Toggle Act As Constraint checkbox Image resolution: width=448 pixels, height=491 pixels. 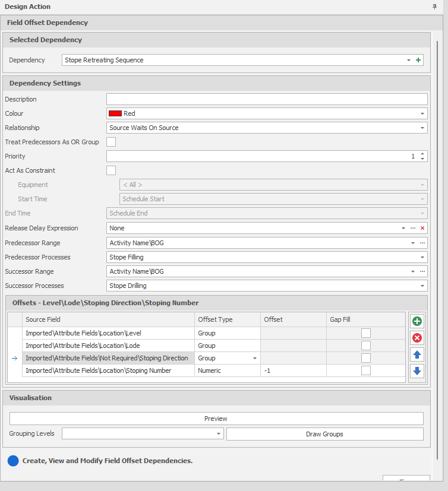click(111, 170)
